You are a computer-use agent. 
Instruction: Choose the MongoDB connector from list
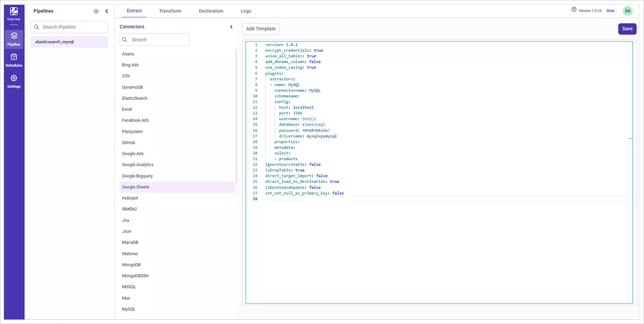pyautogui.click(x=131, y=265)
